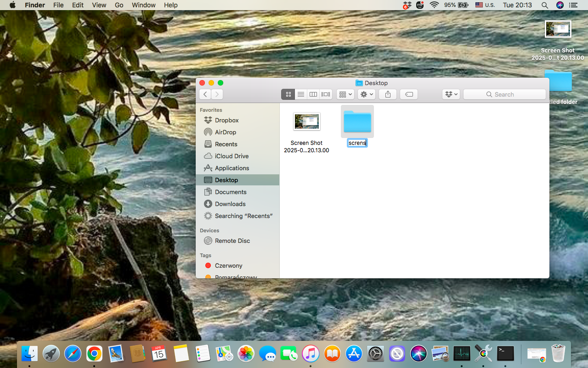The width and height of the screenshot is (588, 368).
Task: Switch Finder to list view
Action: pyautogui.click(x=301, y=94)
